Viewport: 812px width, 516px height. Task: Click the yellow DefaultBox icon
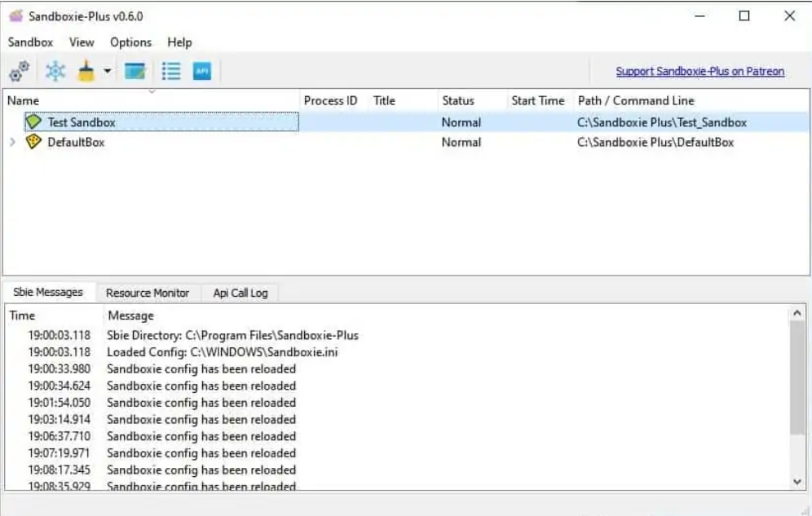pos(33,142)
